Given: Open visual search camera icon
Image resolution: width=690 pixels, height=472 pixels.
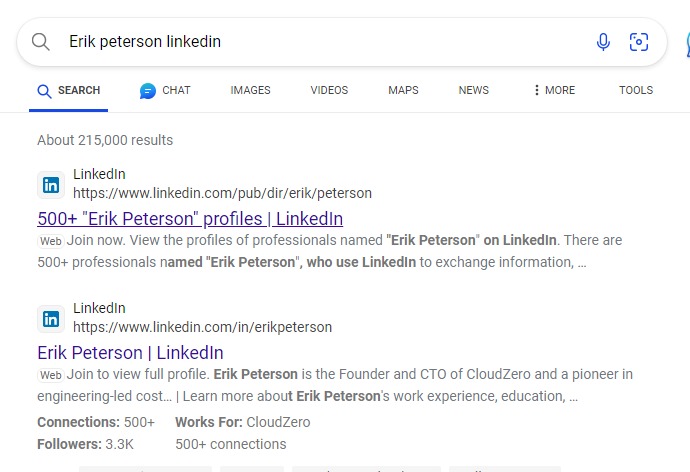Looking at the screenshot, I should 639,42.
